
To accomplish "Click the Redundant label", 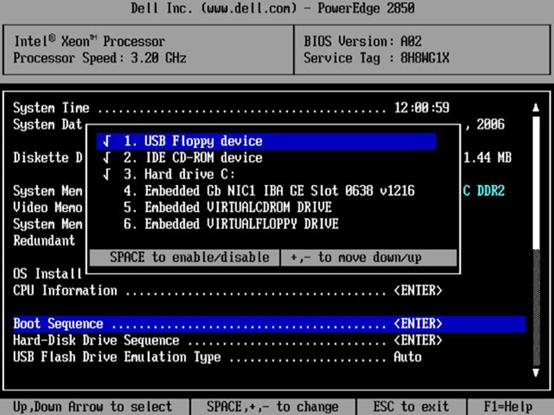I will [44, 241].
